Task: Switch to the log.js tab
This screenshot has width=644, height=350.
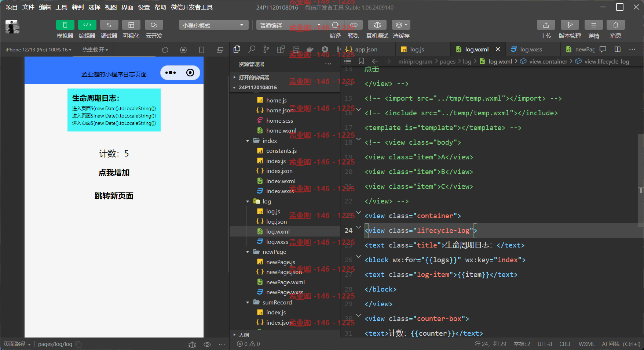Action: (417, 49)
